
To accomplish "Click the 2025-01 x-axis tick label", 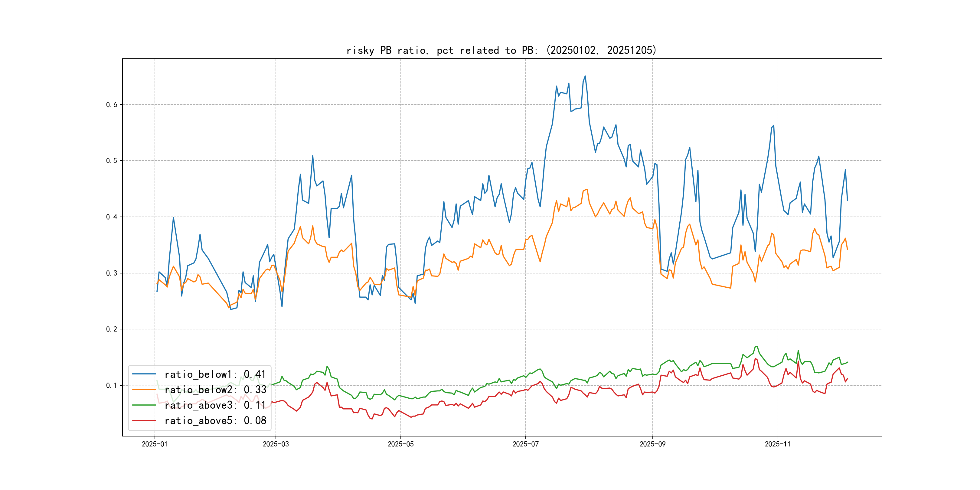I will point(155,444).
